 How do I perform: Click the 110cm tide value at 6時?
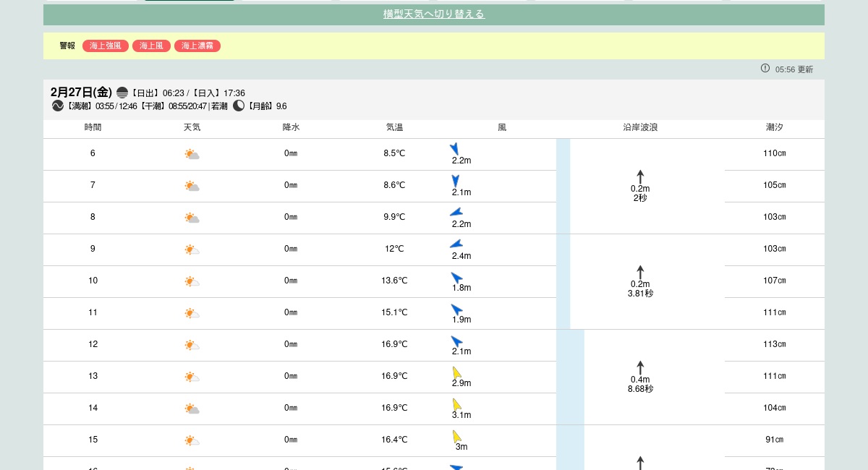coord(774,153)
